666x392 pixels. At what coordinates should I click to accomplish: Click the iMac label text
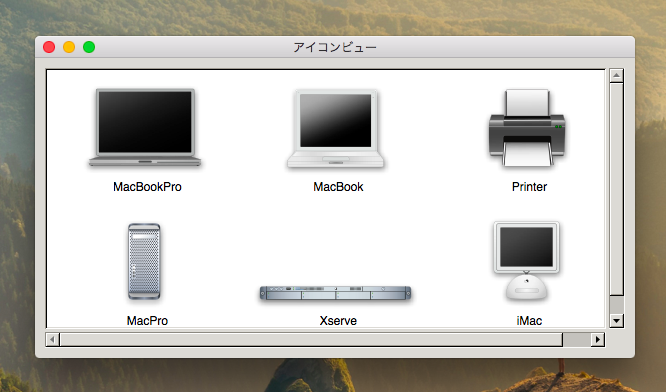coord(529,320)
